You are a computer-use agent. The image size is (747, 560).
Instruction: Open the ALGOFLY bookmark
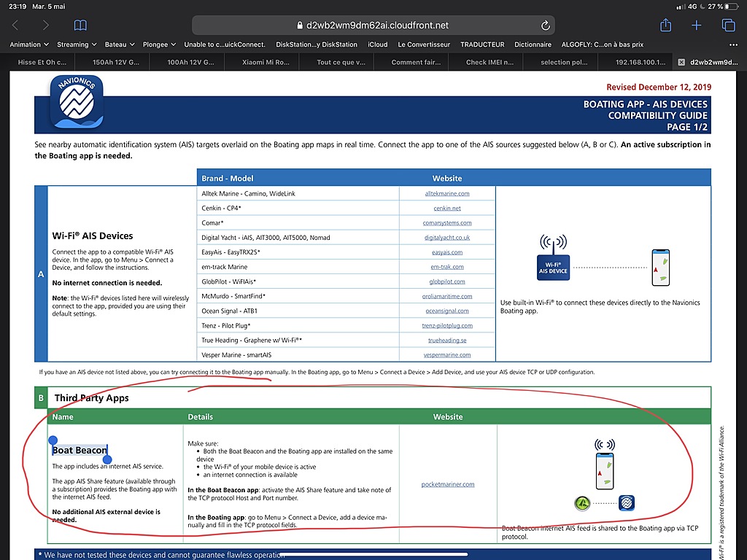(602, 44)
